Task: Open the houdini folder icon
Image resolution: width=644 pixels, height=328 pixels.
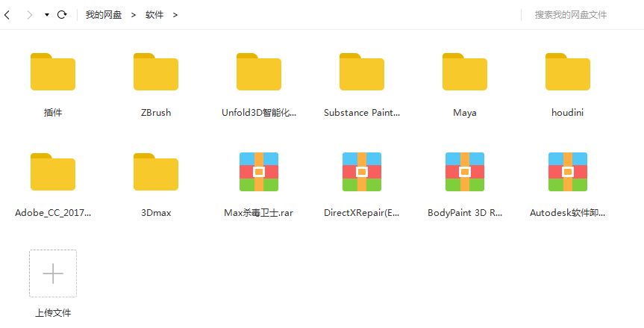Action: (568, 72)
